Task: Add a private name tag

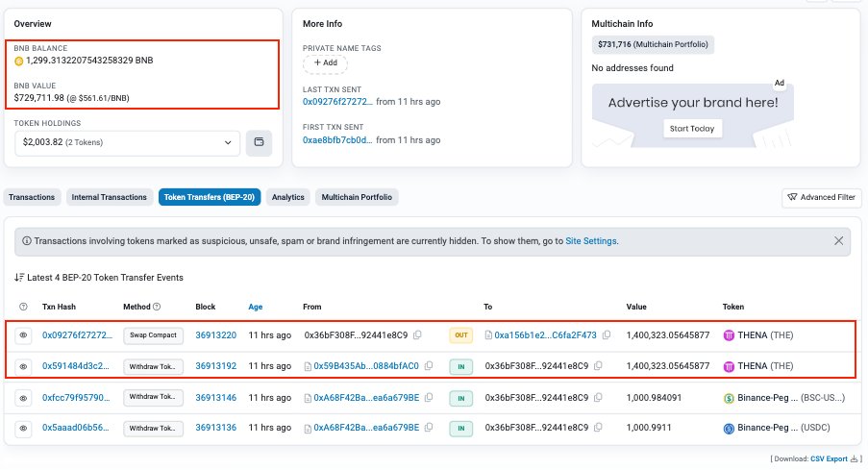Action: coord(325,63)
